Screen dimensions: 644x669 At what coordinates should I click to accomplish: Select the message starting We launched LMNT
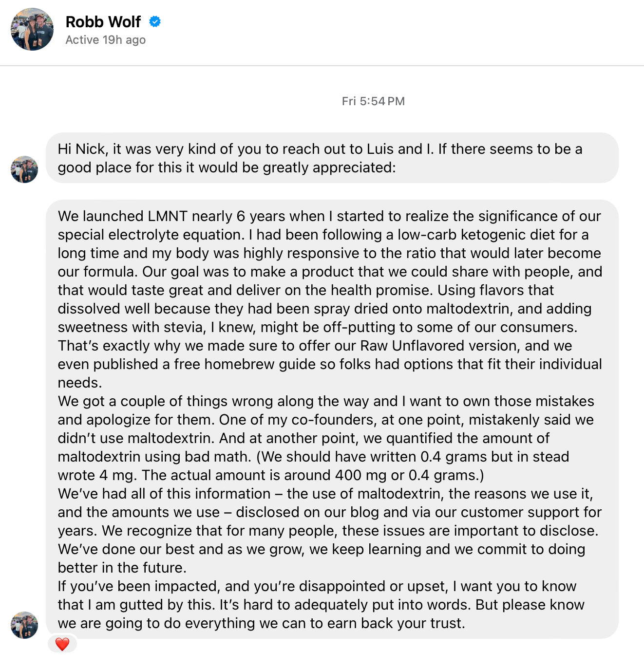(x=330, y=216)
